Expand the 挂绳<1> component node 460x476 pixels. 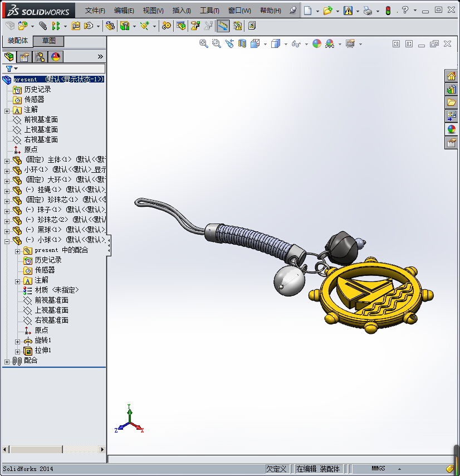[7, 191]
